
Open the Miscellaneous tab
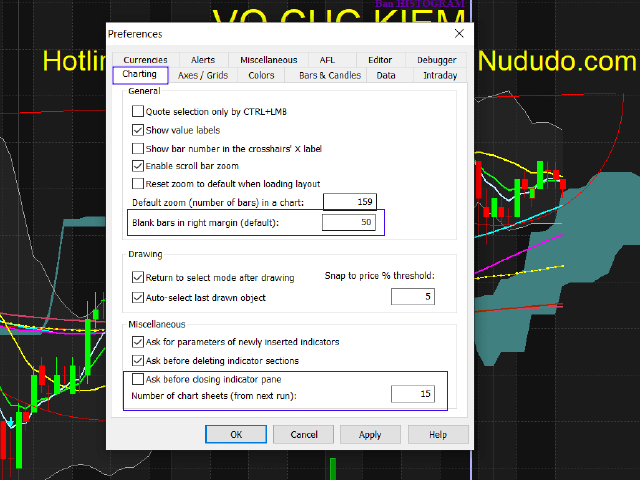(269, 60)
